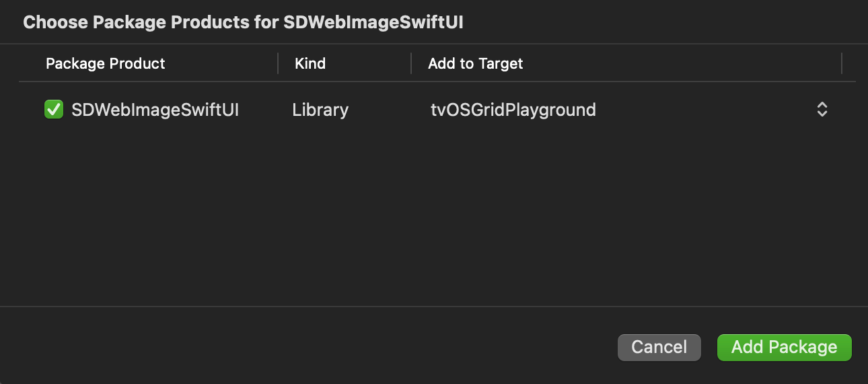The image size is (868, 384).
Task: Click the divider after Add to Target column
Action: 842,63
